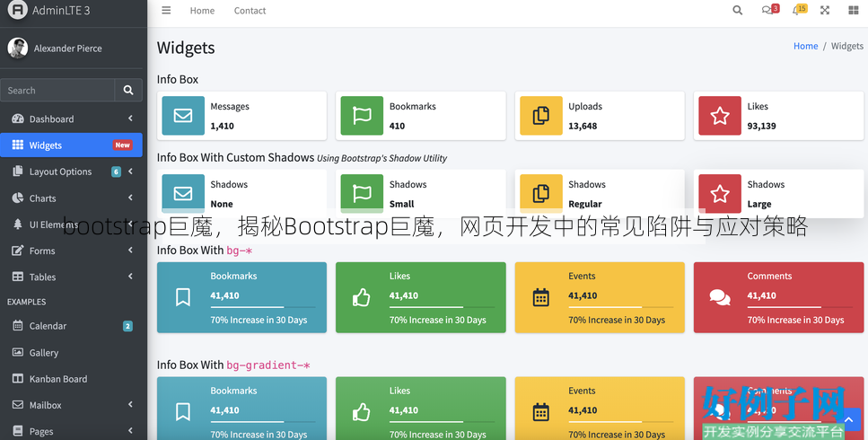Click Uploads copy icon showing 13,648
The width and height of the screenshot is (868, 440).
point(541,116)
